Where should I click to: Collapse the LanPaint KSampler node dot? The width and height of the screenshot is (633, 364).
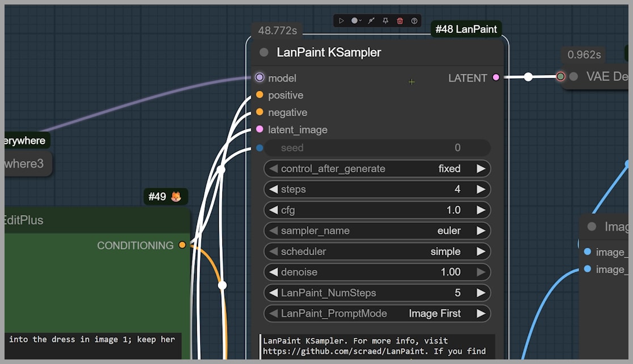[264, 53]
